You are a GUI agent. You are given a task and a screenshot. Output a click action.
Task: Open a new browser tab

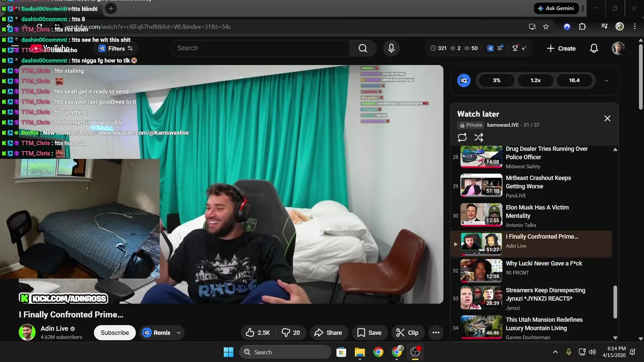pos(111,9)
